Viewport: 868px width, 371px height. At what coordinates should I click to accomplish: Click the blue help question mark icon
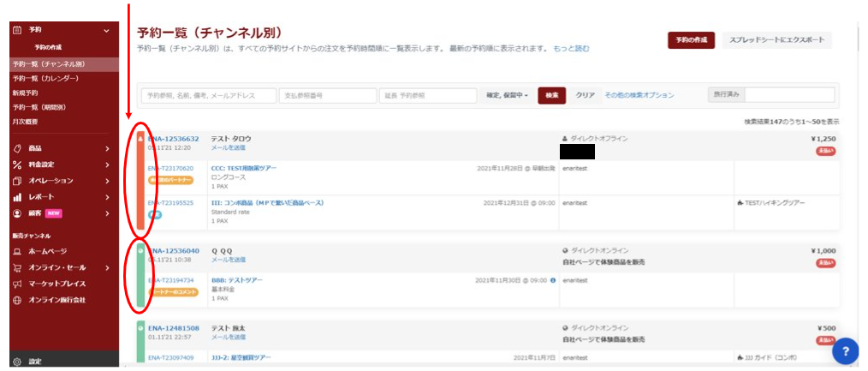click(845, 350)
